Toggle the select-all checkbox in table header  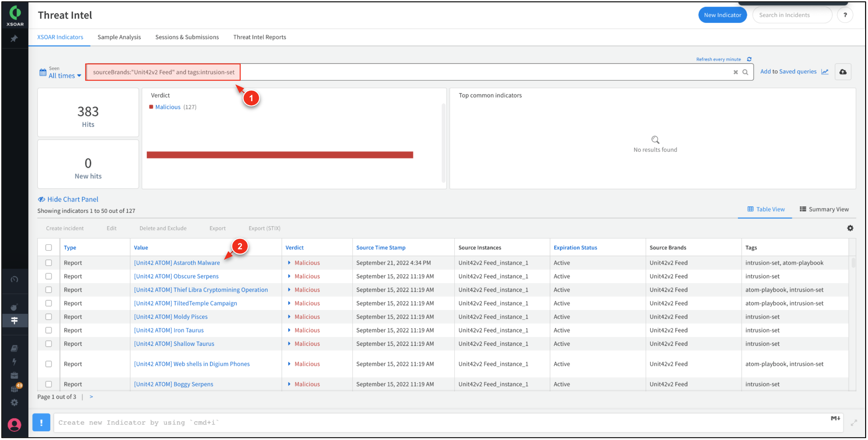click(x=49, y=247)
